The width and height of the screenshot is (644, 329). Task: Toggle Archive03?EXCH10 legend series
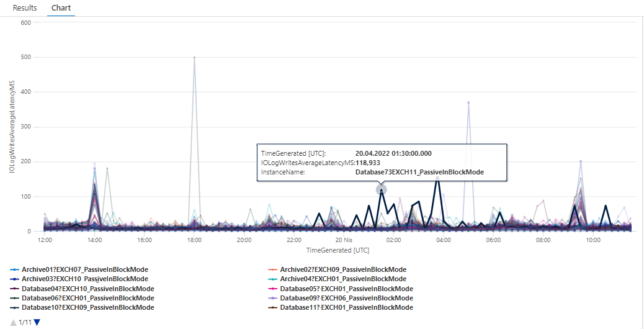click(x=79, y=279)
